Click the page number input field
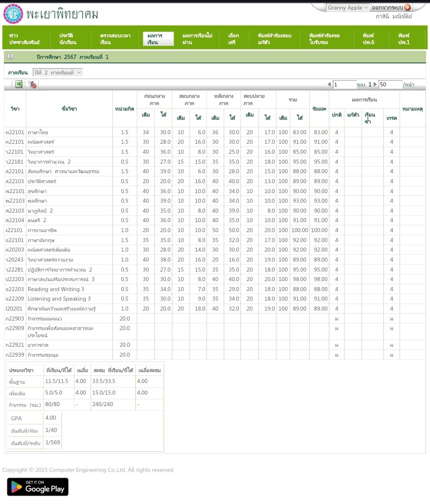The image size is (430, 504). pyautogui.click(x=344, y=84)
